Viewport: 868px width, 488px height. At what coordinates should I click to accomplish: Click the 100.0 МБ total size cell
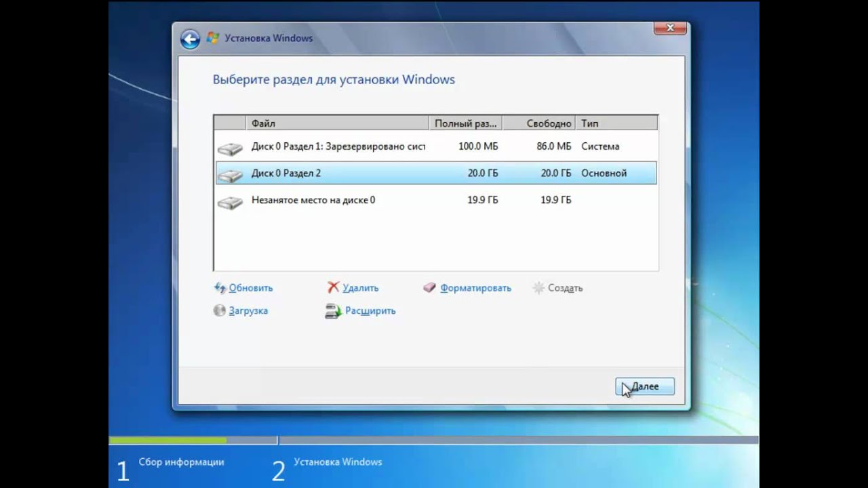pyautogui.click(x=478, y=146)
